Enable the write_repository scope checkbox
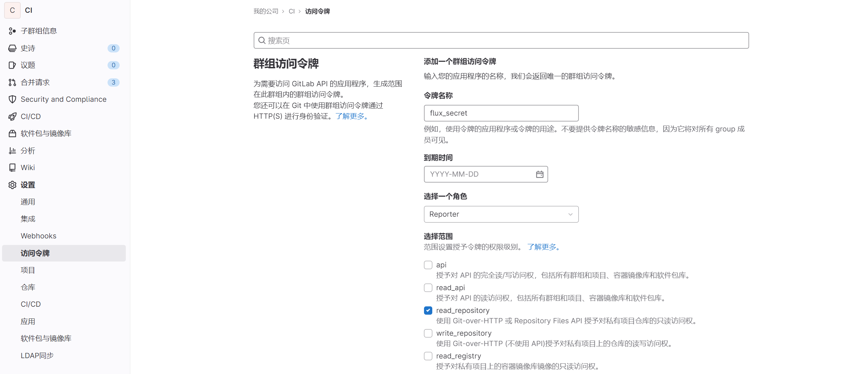The width and height of the screenshot is (868, 374). [428, 333]
